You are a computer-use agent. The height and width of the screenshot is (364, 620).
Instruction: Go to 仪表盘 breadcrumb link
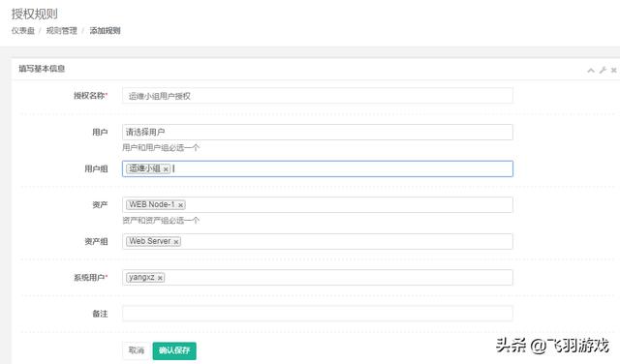tap(23, 30)
